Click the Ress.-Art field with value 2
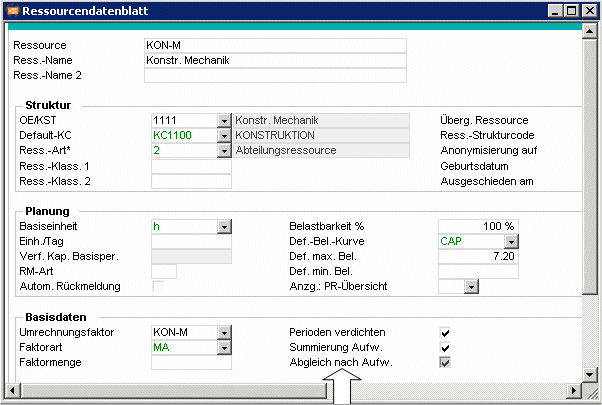Screen dimensions: 602x405 tap(185, 150)
